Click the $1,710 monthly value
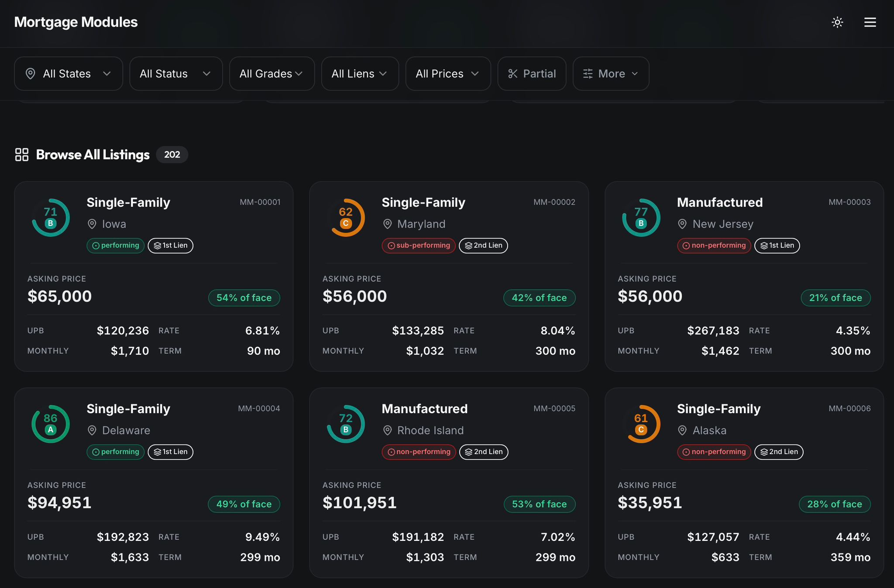The width and height of the screenshot is (894, 588). pyautogui.click(x=130, y=351)
